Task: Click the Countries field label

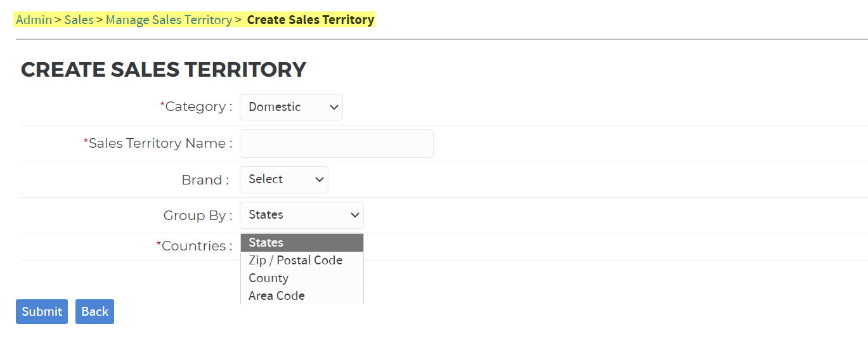Action: pos(196,246)
